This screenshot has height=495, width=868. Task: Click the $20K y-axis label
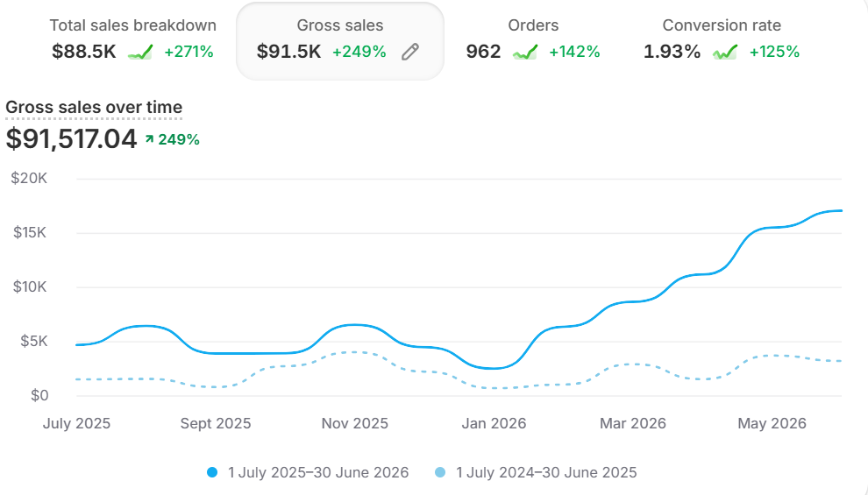[x=29, y=178]
